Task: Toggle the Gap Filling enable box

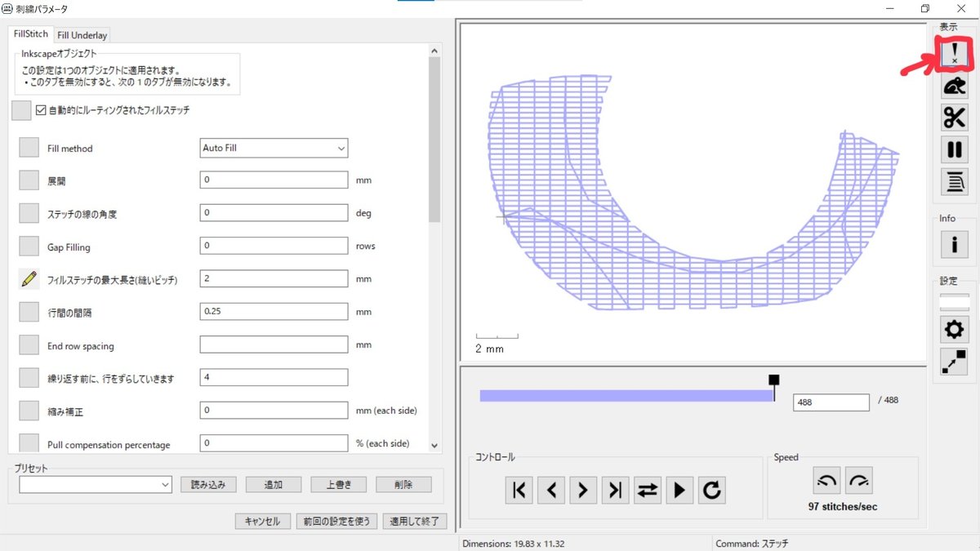Action: 29,247
